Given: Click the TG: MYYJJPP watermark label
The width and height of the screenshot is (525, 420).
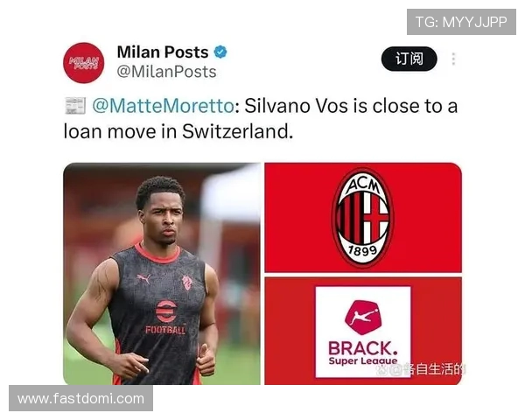Looking at the screenshot, I should (461, 22).
